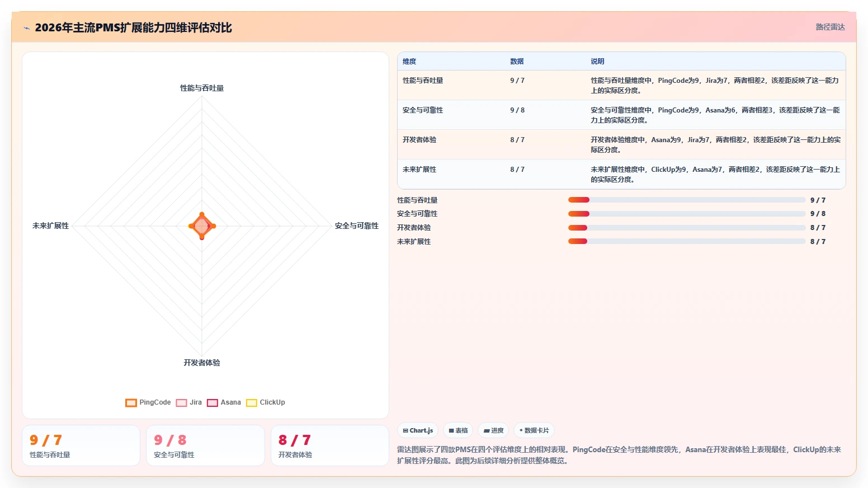Click the 数据卡片 tag pill

[534, 430]
